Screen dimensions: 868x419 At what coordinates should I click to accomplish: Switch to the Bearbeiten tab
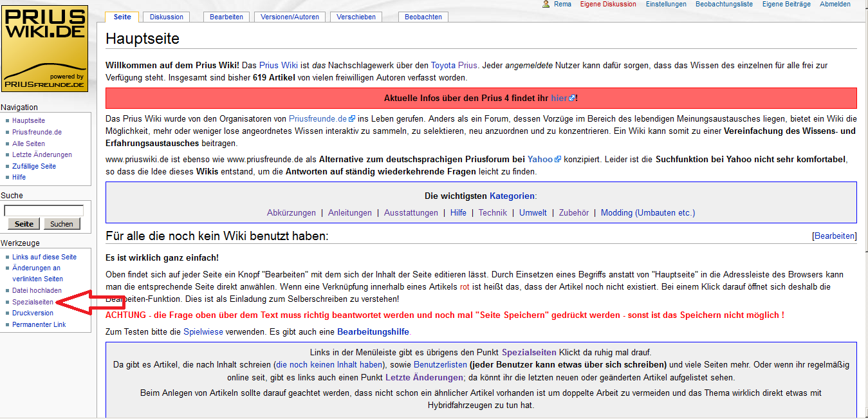pyautogui.click(x=226, y=17)
